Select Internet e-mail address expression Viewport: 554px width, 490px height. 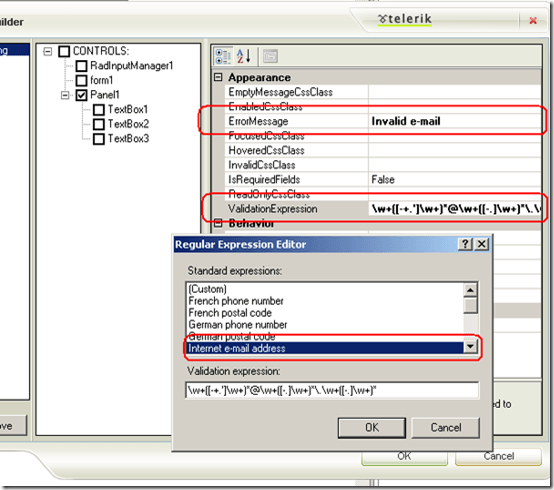coord(325,348)
